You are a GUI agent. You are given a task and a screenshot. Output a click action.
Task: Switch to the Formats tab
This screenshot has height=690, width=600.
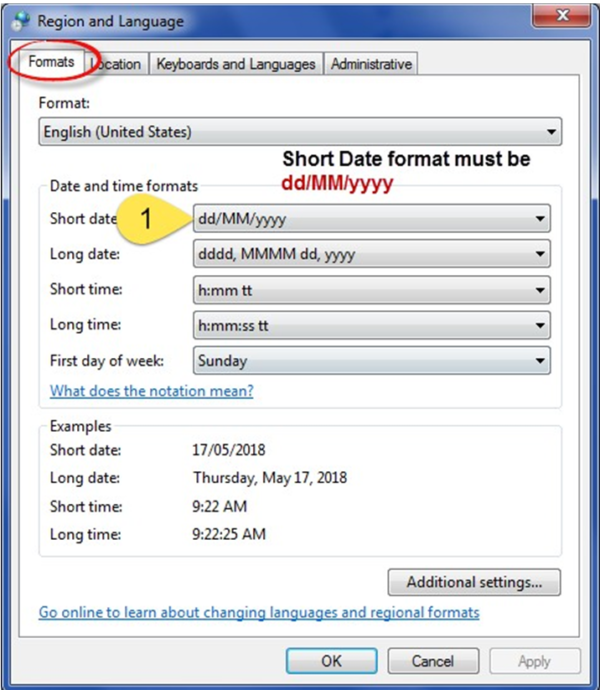pyautogui.click(x=51, y=62)
